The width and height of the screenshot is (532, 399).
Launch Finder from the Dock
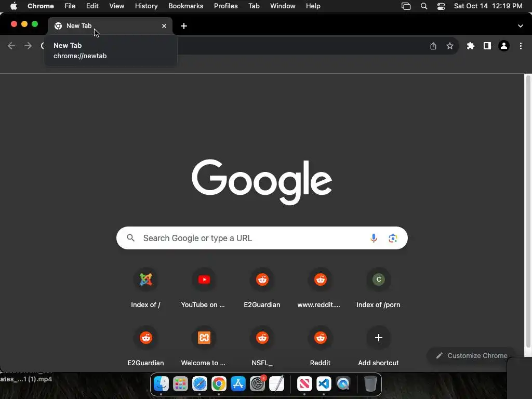point(161,384)
